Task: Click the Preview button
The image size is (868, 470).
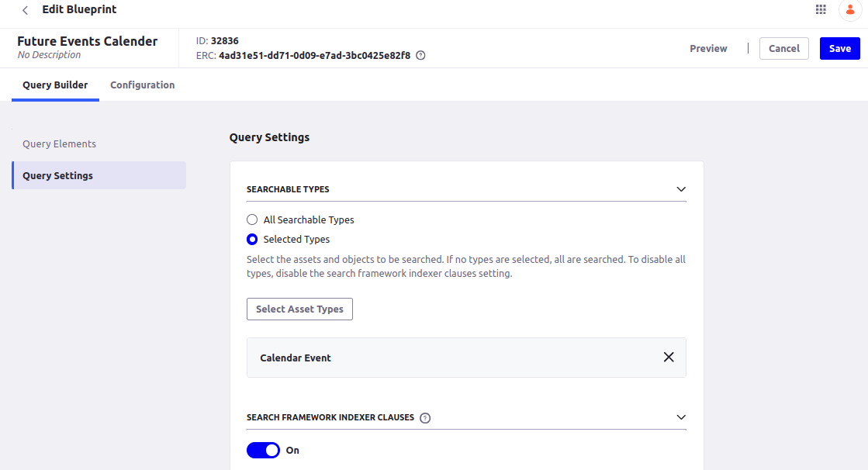Action: [708, 48]
